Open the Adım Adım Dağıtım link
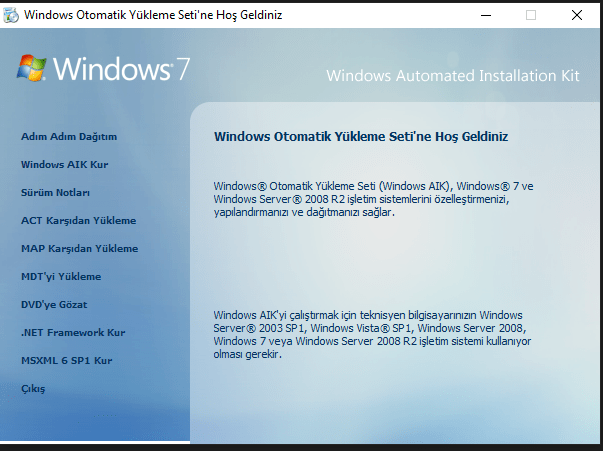Image resolution: width=603 pixels, height=451 pixels. click(69, 136)
